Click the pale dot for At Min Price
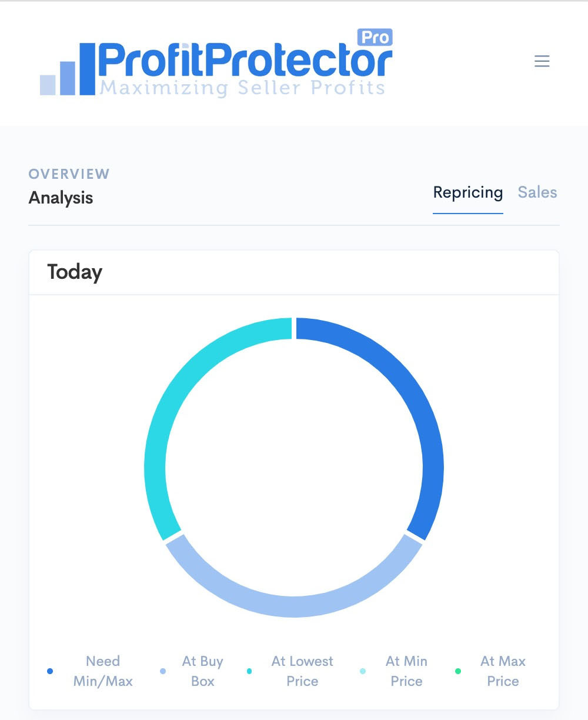588x720 pixels. (x=363, y=671)
